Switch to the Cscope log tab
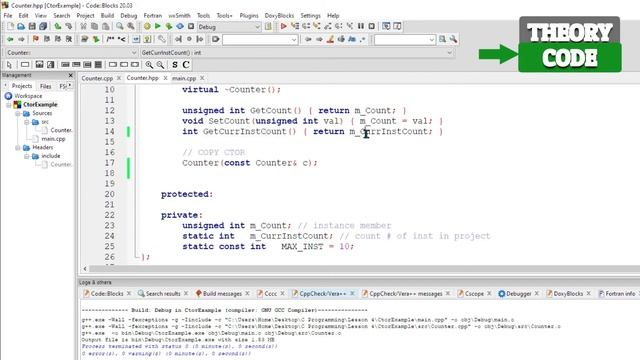The width and height of the screenshot is (640, 360). (474, 293)
